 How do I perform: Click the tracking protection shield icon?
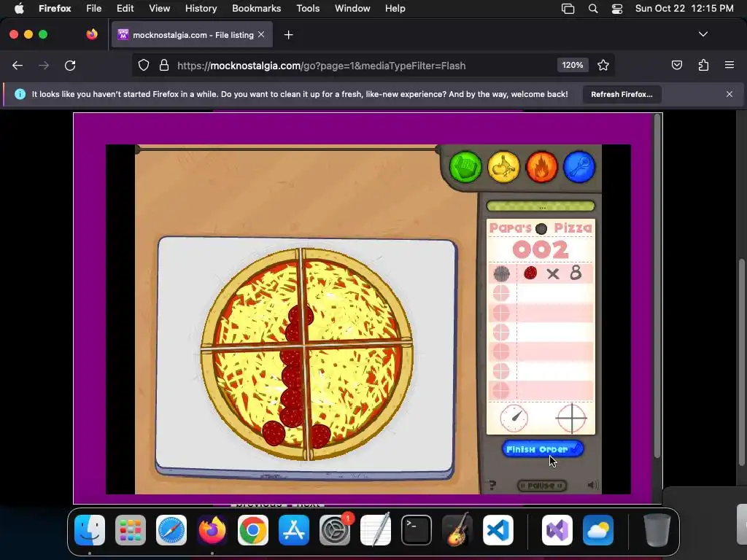144,66
